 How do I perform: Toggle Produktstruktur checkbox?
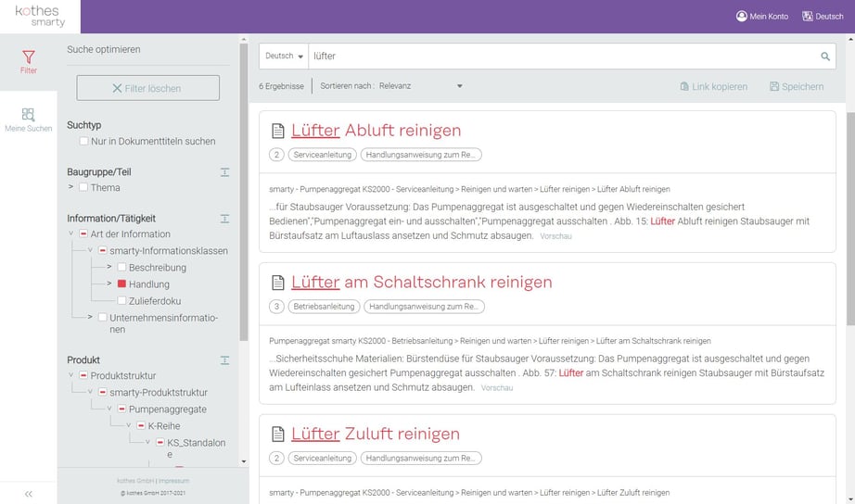83,375
